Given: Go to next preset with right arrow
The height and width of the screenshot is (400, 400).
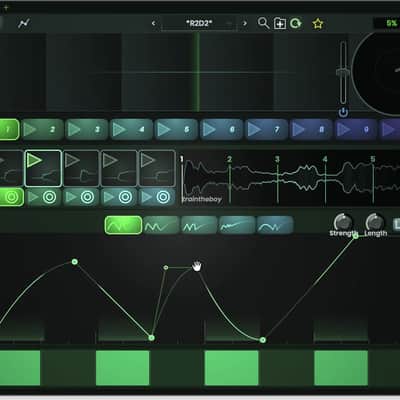Looking at the screenshot, I should coord(245,23).
